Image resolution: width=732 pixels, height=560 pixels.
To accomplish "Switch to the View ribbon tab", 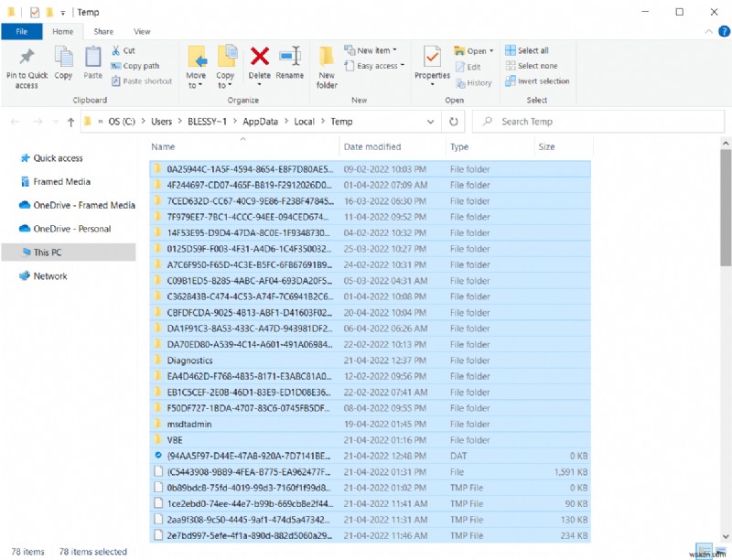I will click(x=142, y=30).
